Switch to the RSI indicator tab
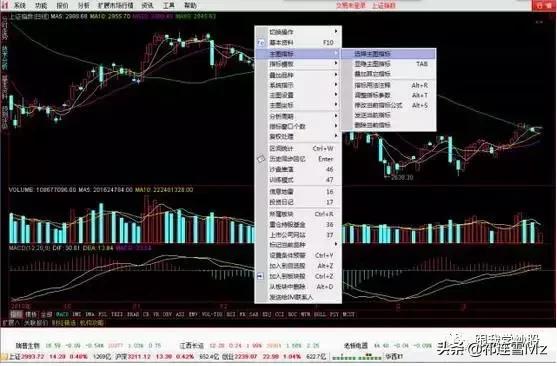Image resolution: width=557 pixels, height=366 pixels. [231, 314]
